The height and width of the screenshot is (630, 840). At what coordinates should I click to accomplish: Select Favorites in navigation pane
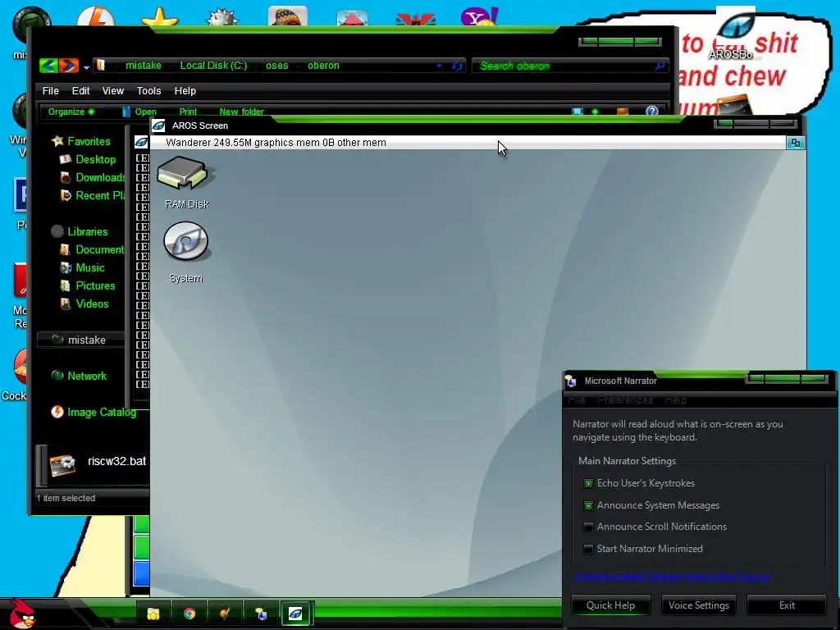(x=81, y=141)
